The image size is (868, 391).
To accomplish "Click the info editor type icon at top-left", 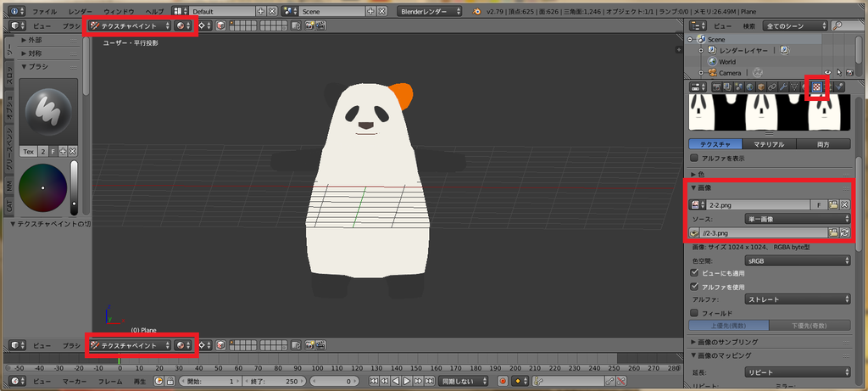I will [18, 11].
